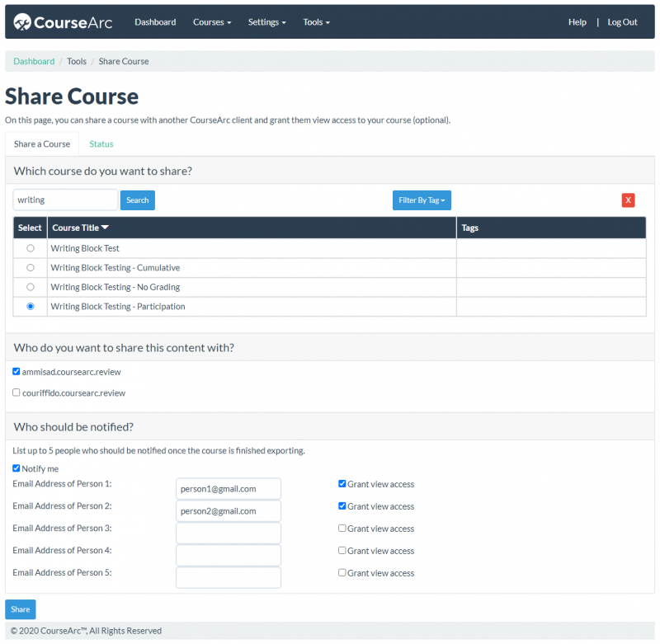Viewport: 660px width, 644px height.
Task: Switch to the Status tab
Action: [101, 143]
